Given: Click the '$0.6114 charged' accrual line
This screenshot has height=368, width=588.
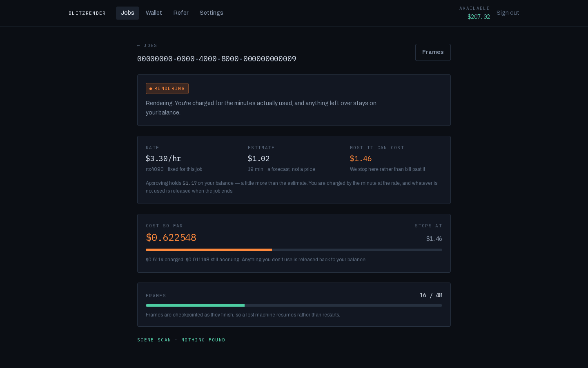Looking at the screenshot, I should click(x=256, y=260).
